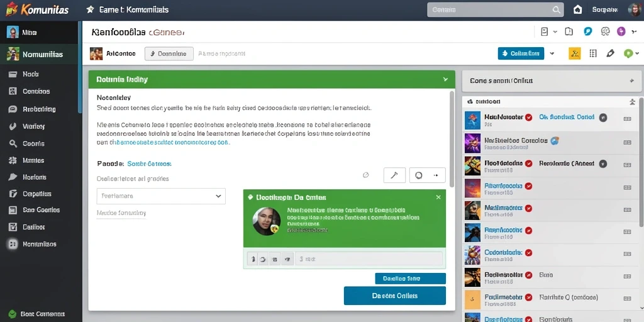The height and width of the screenshot is (322, 644).
Task: Click the icon next to 'Sno Goerties' in sidebar
Action: [13, 210]
